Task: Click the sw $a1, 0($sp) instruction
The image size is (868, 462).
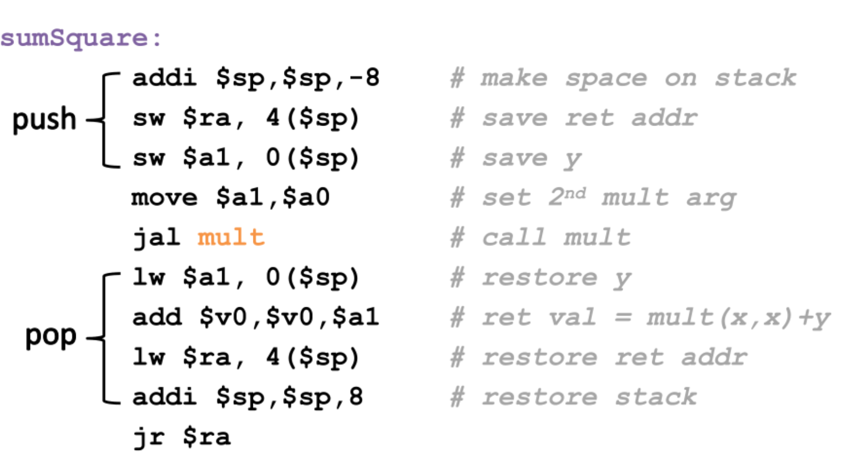Action: (x=246, y=158)
